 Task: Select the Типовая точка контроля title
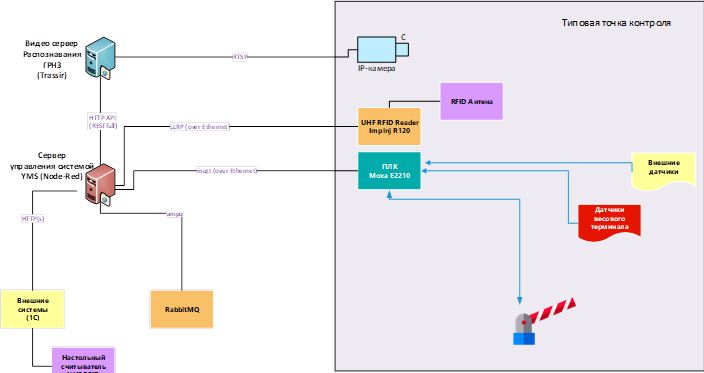coord(616,23)
